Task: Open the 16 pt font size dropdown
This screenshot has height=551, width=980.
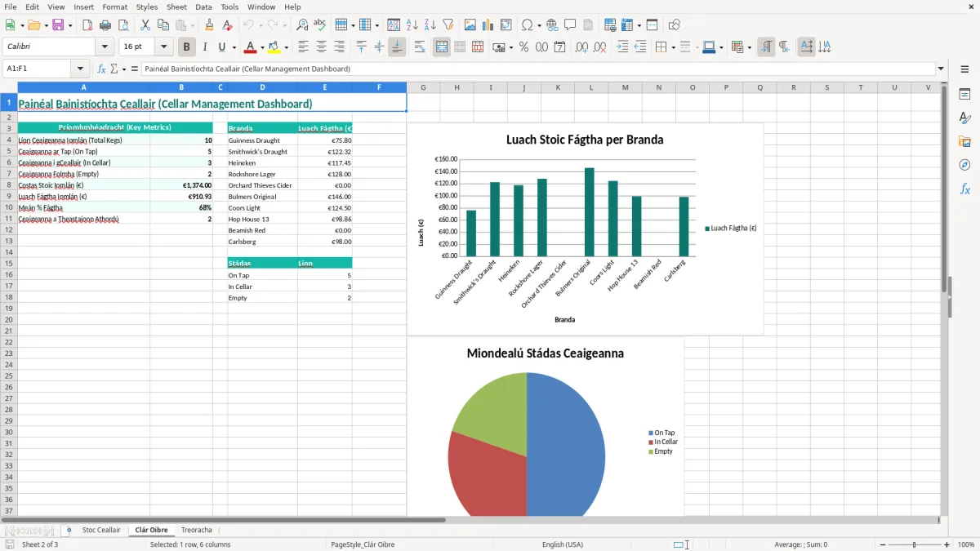Action: coord(163,47)
